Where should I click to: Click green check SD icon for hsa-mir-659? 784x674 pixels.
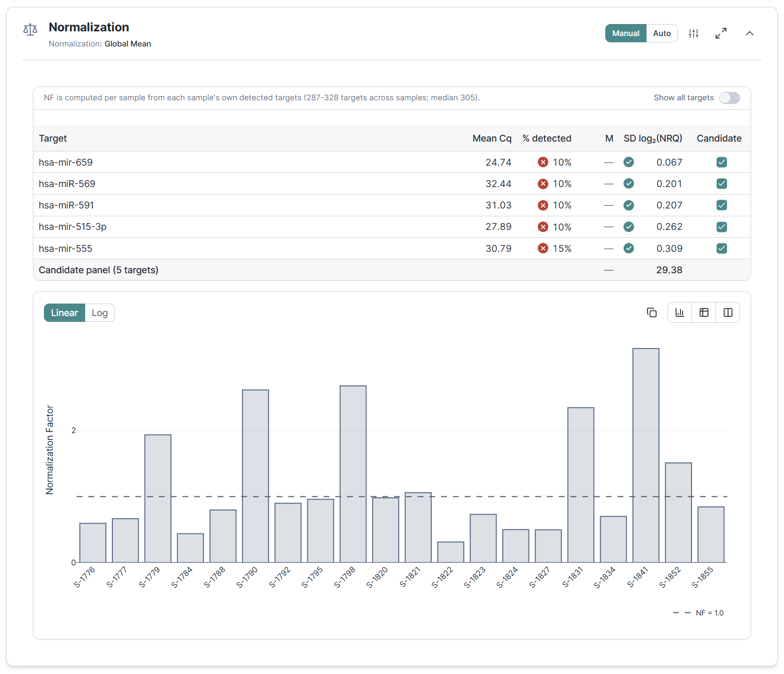(629, 162)
